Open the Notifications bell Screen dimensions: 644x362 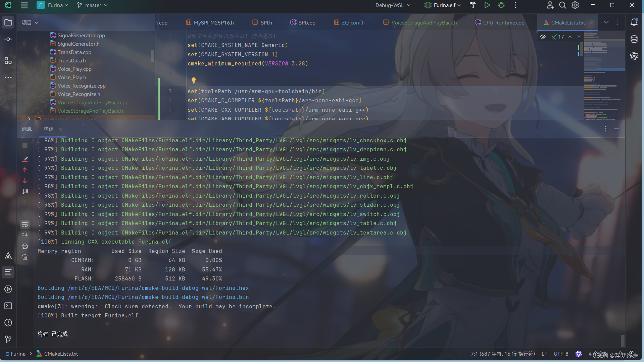coord(634,22)
